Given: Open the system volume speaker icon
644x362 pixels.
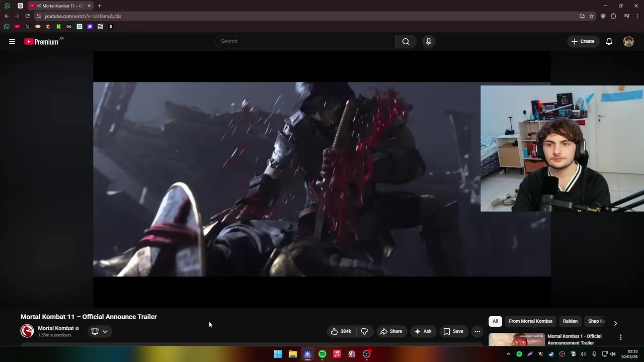Looking at the screenshot, I should point(613,354).
